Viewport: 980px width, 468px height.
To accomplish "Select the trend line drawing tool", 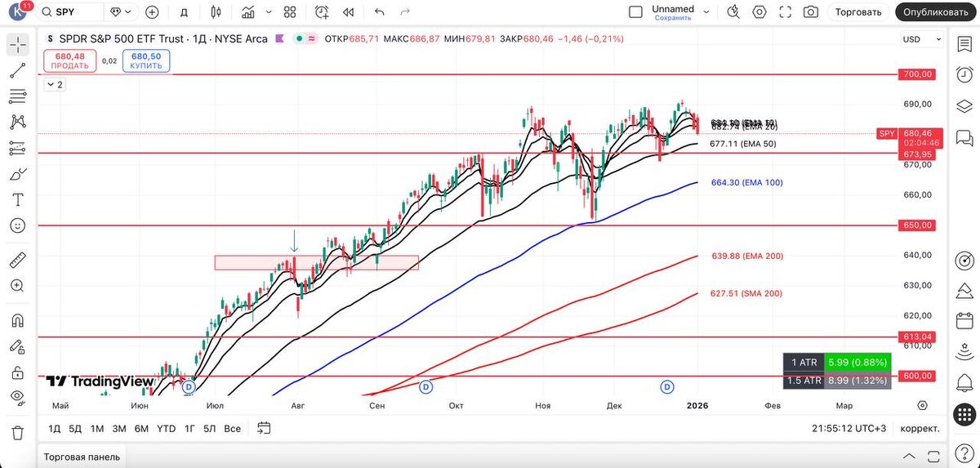I will click(18, 71).
